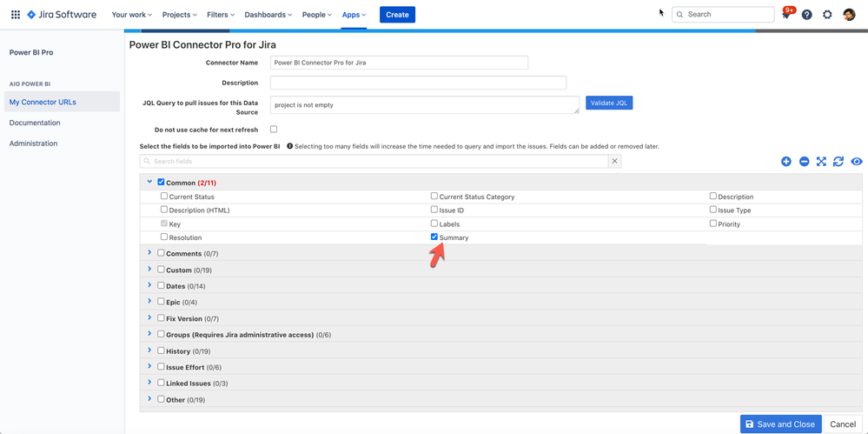The width and height of the screenshot is (868, 434).
Task: Expand the Issue Effort group
Action: [x=149, y=366]
